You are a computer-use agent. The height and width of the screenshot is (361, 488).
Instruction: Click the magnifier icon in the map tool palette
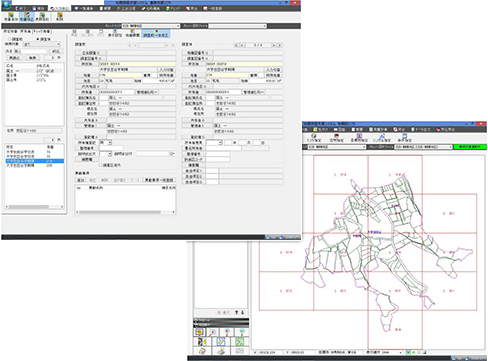click(x=213, y=332)
